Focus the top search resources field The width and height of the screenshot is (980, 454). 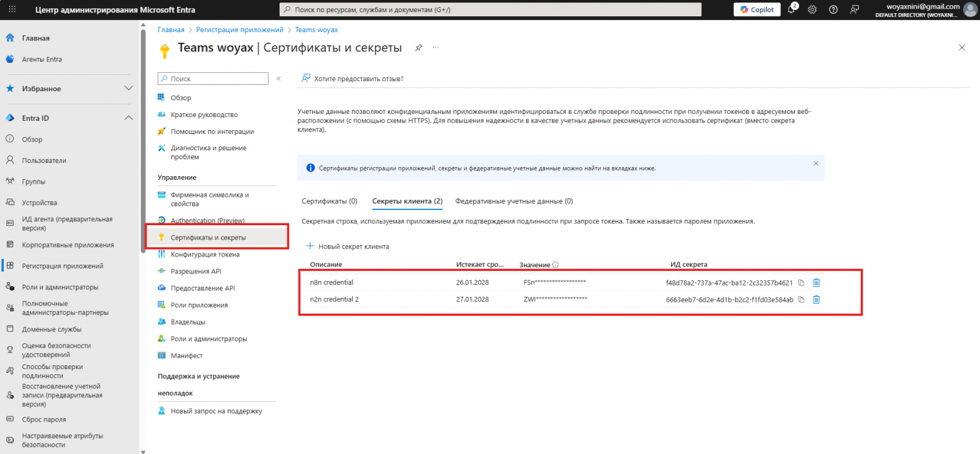pyautogui.click(x=490, y=9)
